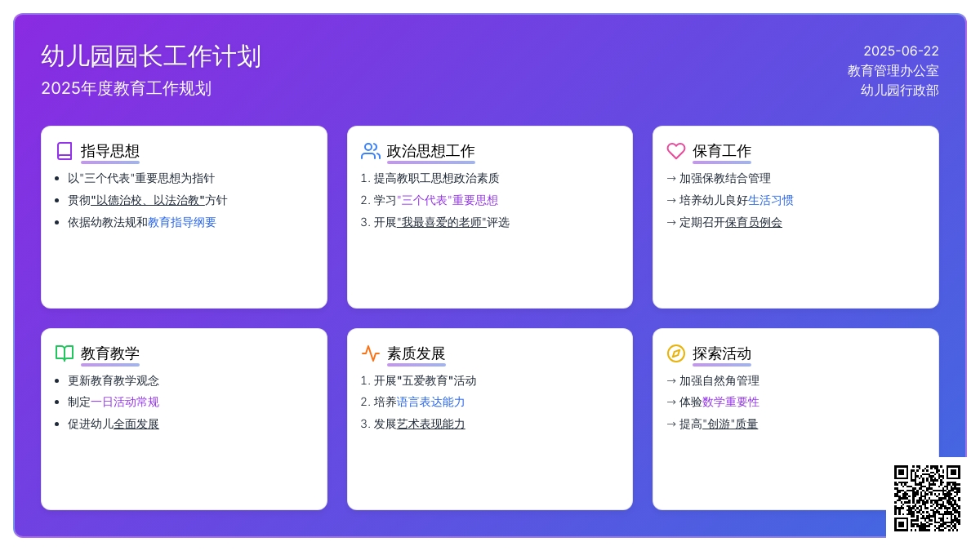Screen dimensions: 980x551
Task: Click the 指导思想 card heading
Action: pos(110,151)
